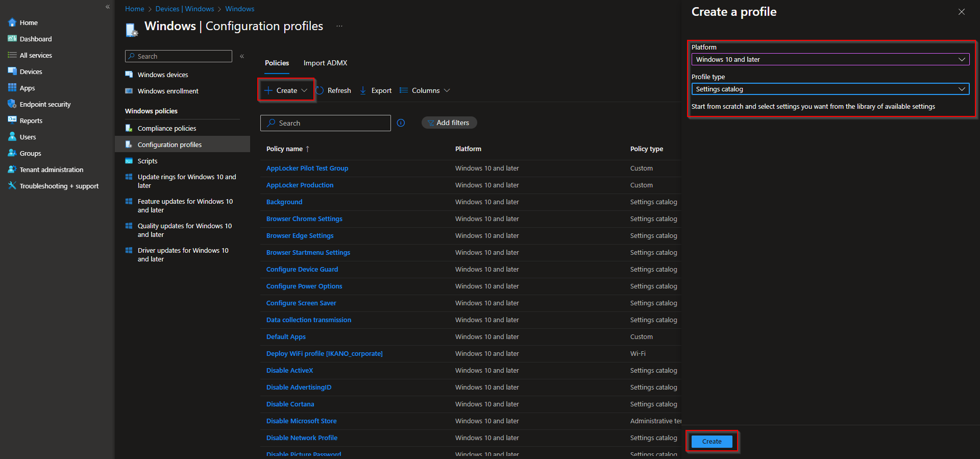Viewport: 980px width, 459px height.
Task: Open the more options ellipsis next to the title
Action: pos(339,26)
